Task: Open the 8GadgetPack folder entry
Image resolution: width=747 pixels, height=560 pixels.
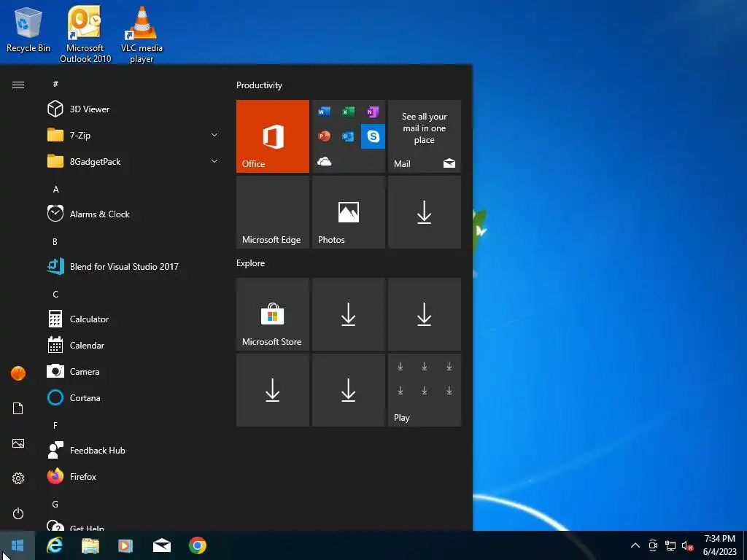Action: [133, 161]
